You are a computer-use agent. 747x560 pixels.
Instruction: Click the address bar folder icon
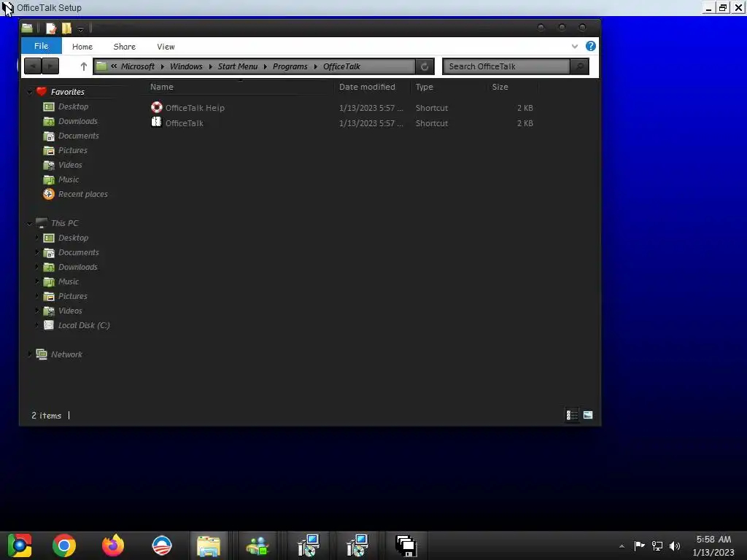tap(101, 66)
